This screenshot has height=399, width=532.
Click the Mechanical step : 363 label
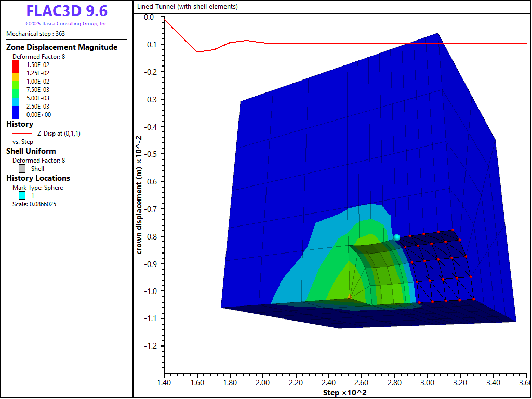(x=35, y=34)
